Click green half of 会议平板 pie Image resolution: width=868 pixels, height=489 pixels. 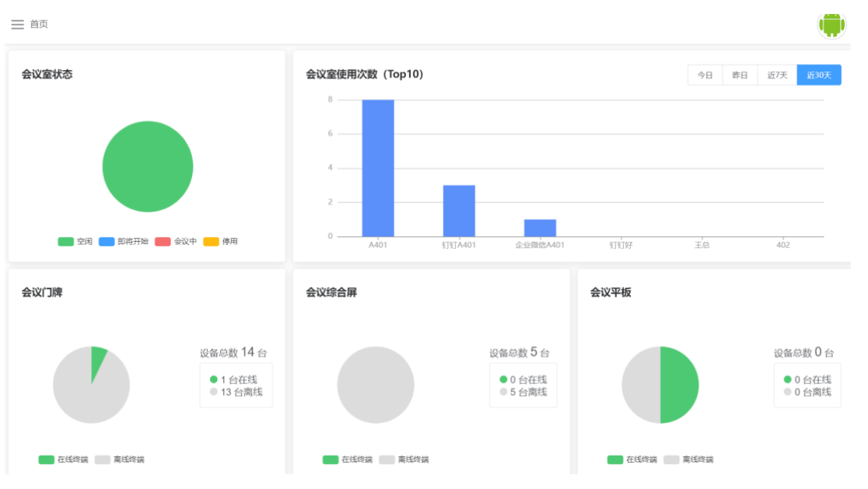tap(679, 385)
